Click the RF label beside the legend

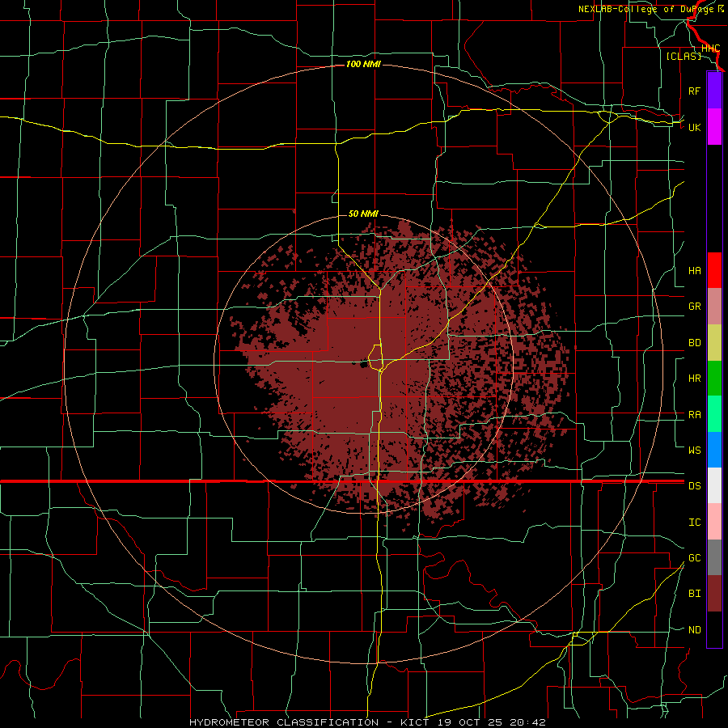point(694,91)
